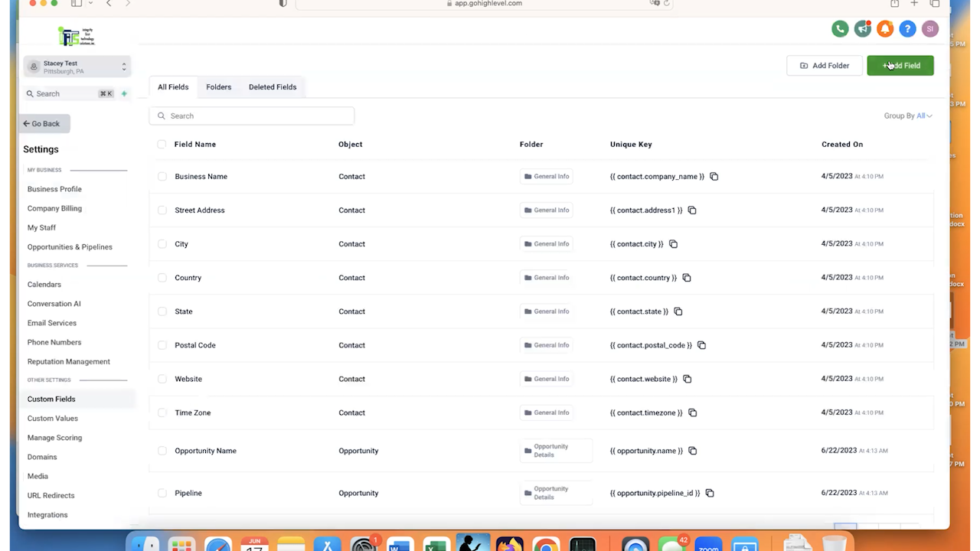Copy the contact.company_name unique key
This screenshot has width=980, height=551.
[x=714, y=176]
